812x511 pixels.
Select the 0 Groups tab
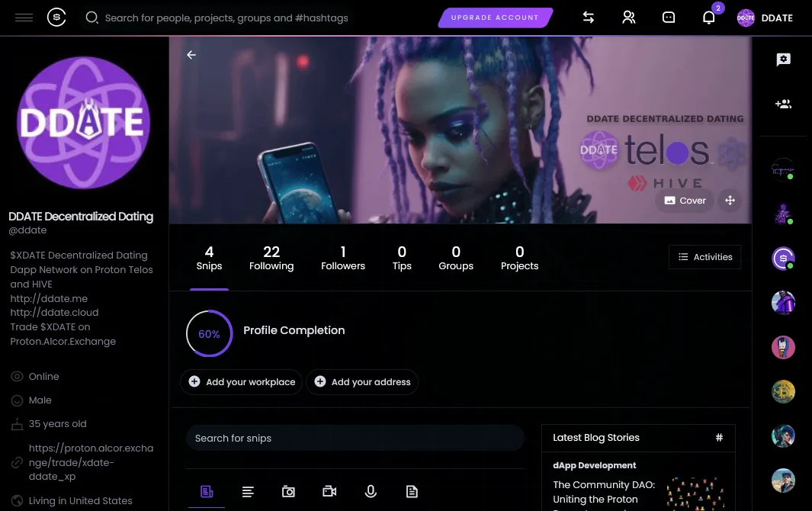(456, 258)
